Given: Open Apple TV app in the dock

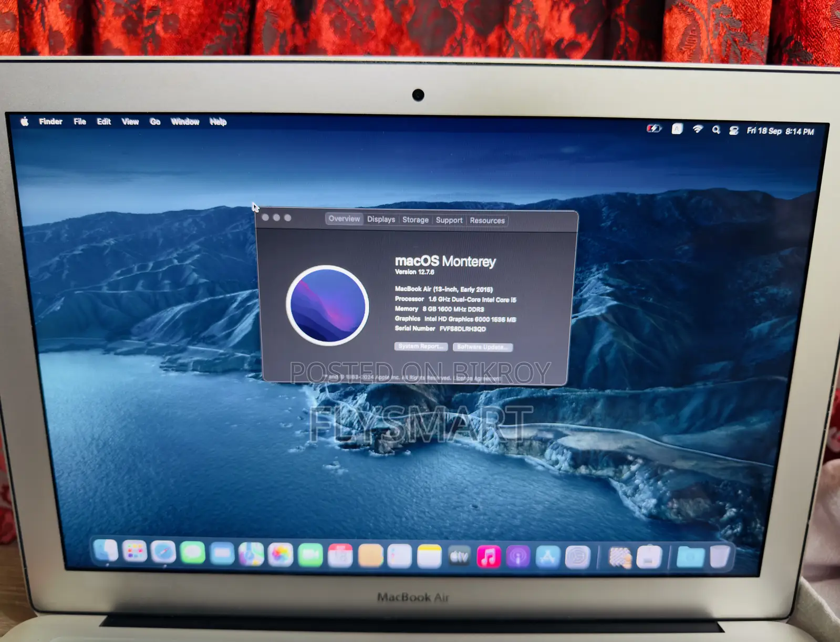Looking at the screenshot, I should point(459,557).
